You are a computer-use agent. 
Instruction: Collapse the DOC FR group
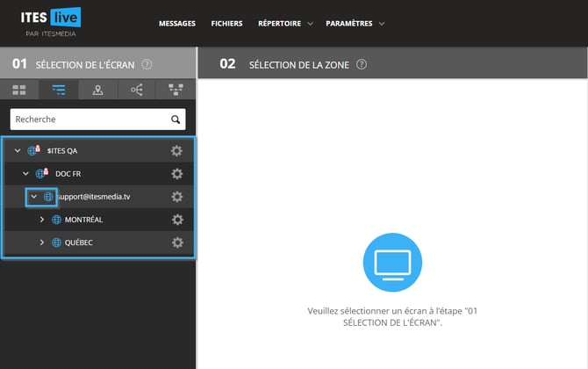tap(25, 174)
